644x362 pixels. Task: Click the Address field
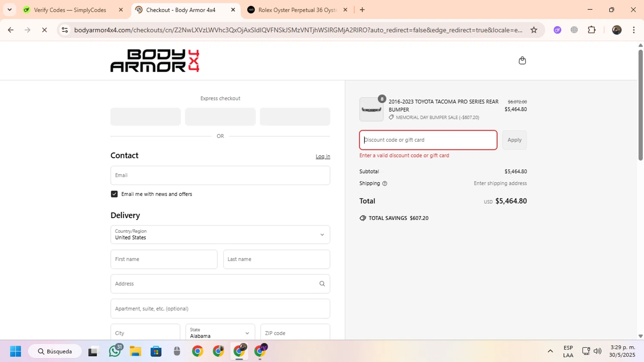[x=220, y=284]
